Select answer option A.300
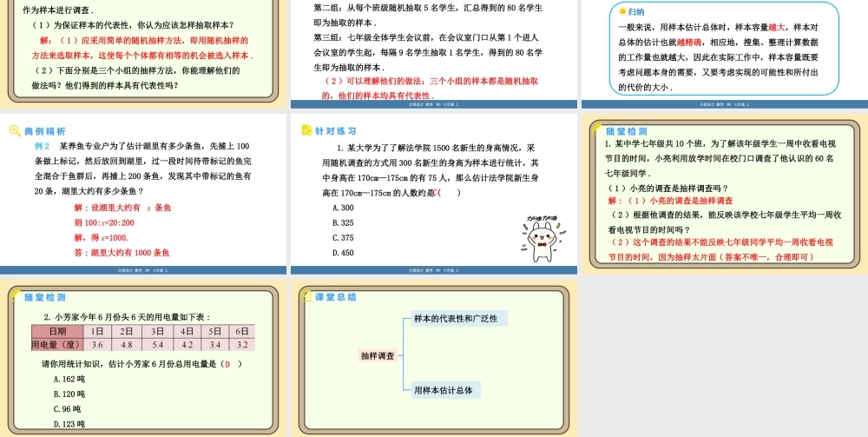 (343, 208)
